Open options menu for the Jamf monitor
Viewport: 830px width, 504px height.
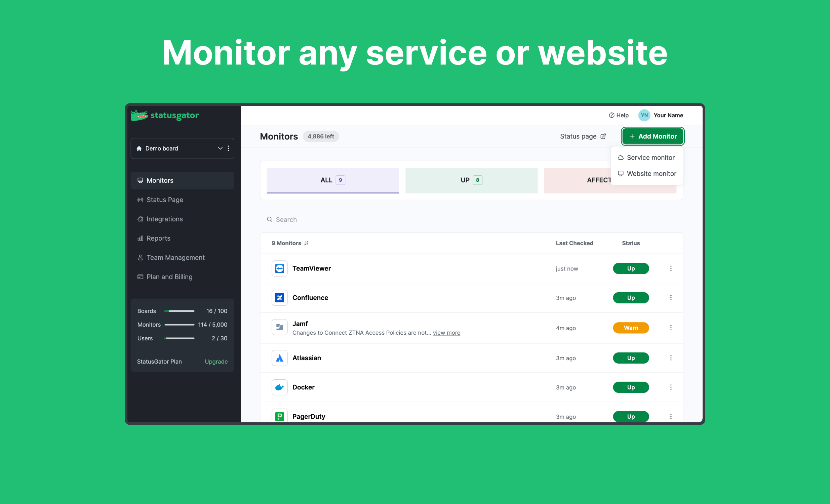(671, 328)
